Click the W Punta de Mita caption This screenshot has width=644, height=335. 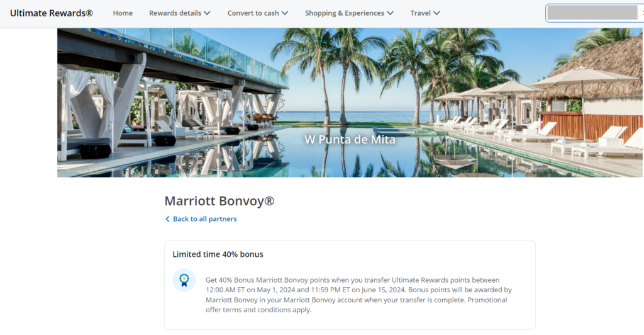[x=350, y=139]
